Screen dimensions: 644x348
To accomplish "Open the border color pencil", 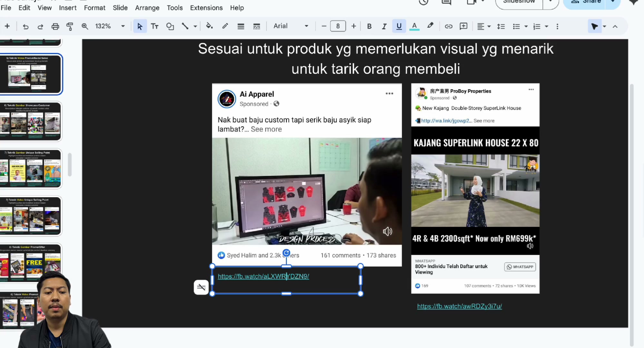I will [225, 26].
